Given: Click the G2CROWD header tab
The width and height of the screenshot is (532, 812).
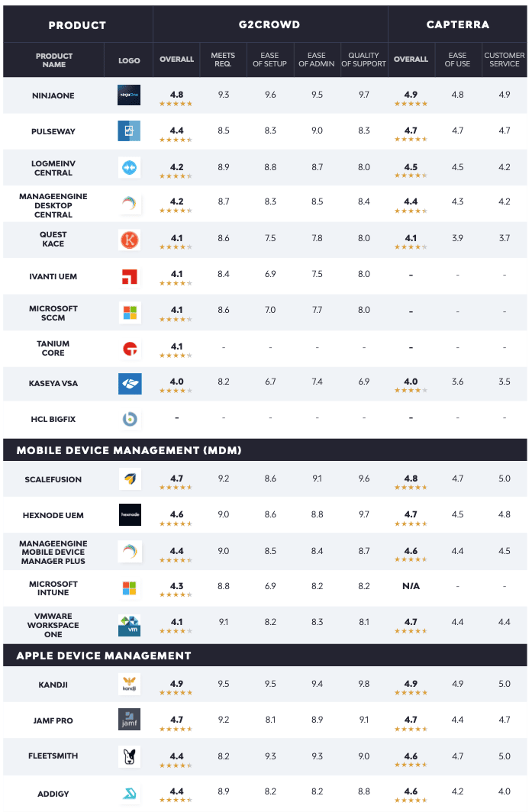Looking at the screenshot, I should click(270, 24).
